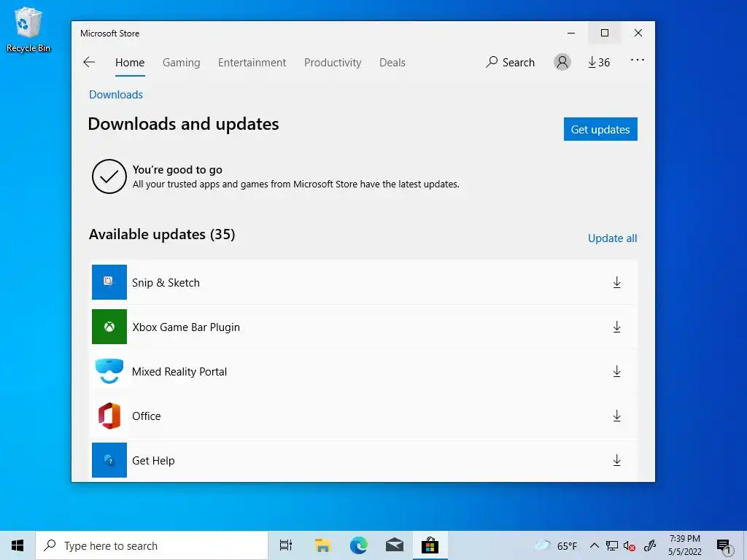This screenshot has height=560, width=747.
Task: Open the weather widget showing 65°F
Action: [555, 545]
